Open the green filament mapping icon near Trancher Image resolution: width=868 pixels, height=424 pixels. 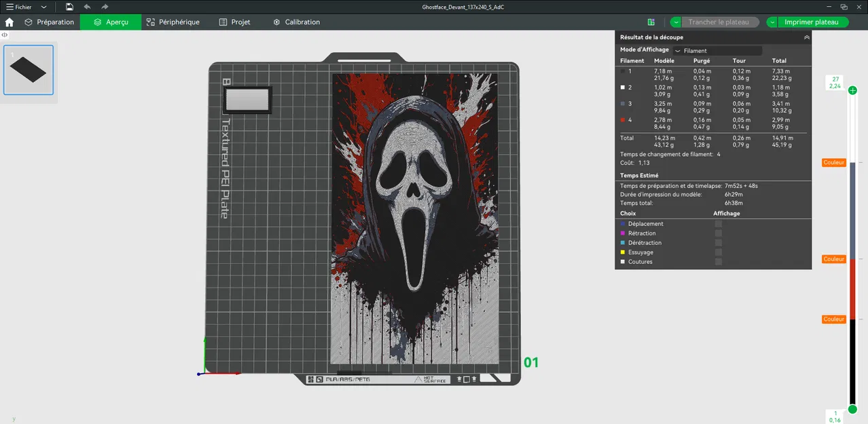(651, 22)
